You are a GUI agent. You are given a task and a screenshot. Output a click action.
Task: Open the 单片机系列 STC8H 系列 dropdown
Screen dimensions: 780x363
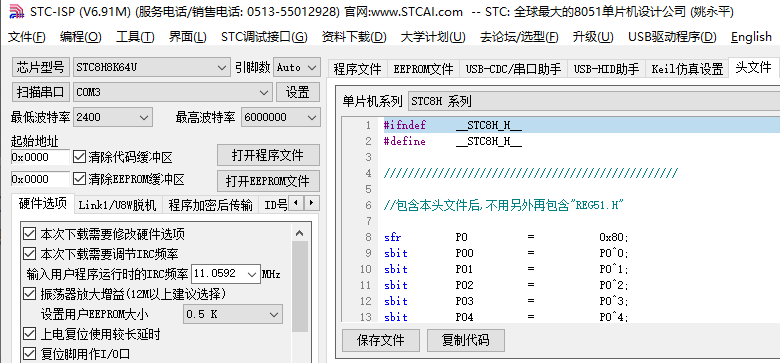click(x=593, y=102)
